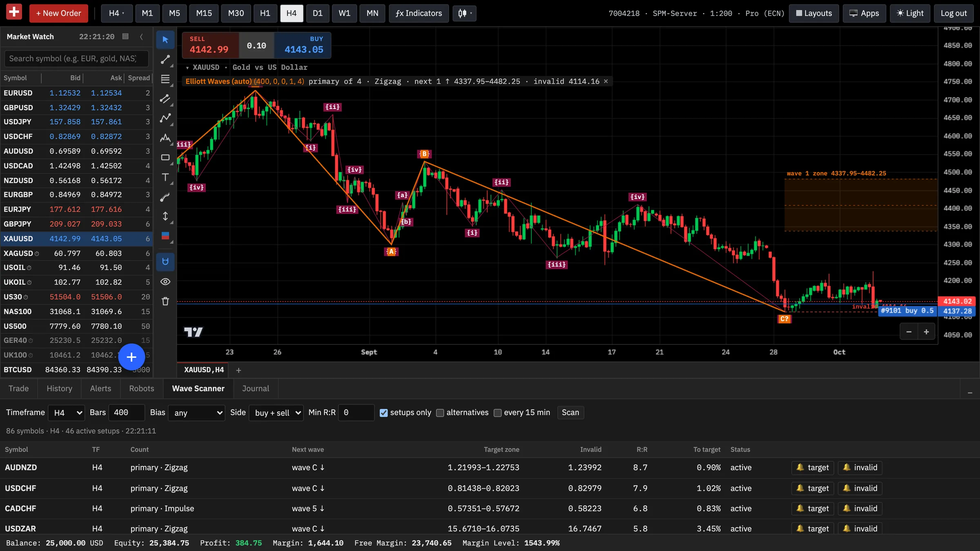Click the Market Watch square menu icon
980x551 pixels.
(126, 36)
